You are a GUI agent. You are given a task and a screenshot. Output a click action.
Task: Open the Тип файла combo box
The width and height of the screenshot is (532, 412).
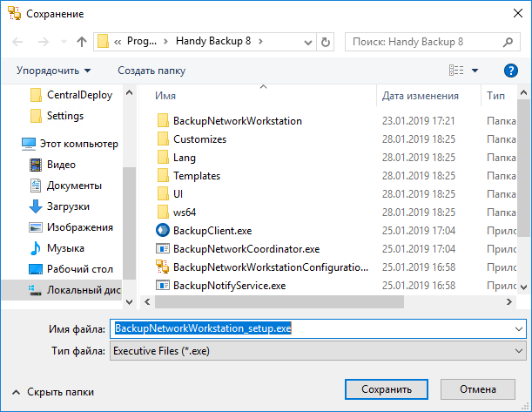point(319,351)
